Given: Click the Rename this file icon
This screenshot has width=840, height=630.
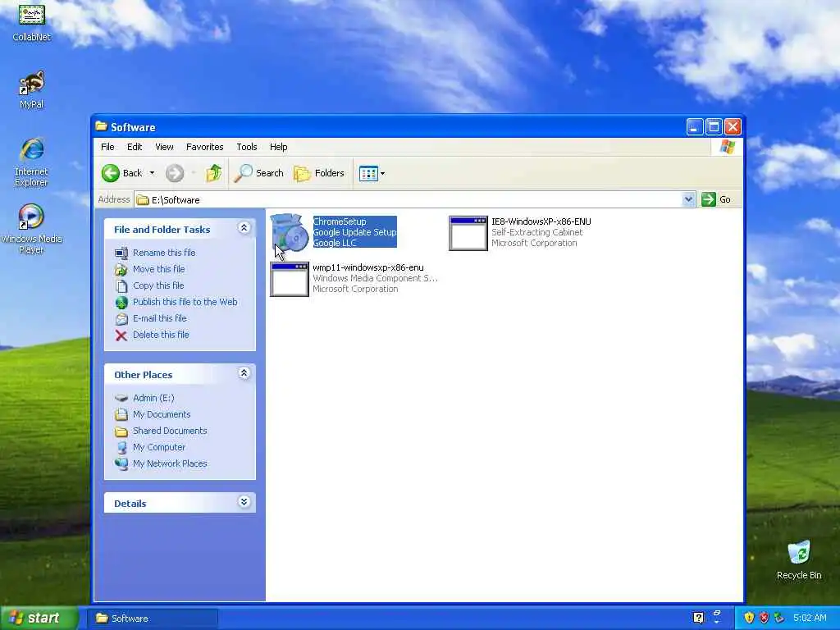Looking at the screenshot, I should (x=121, y=253).
